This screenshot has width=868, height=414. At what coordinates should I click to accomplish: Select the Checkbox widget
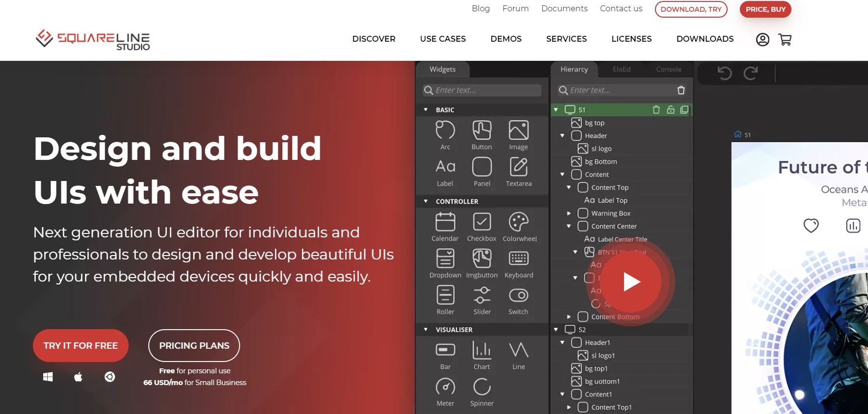(x=482, y=227)
